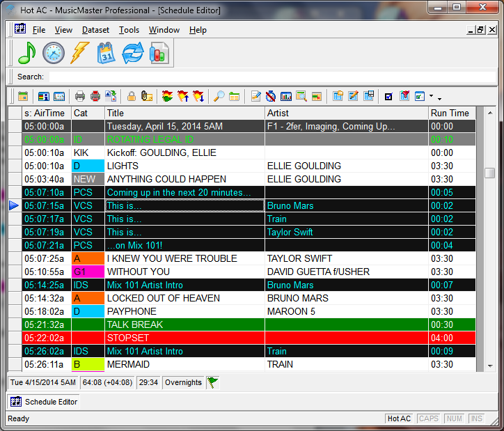This screenshot has width=504, height=431.
Task: Click the stacked colored flags icon
Action: pos(168,96)
